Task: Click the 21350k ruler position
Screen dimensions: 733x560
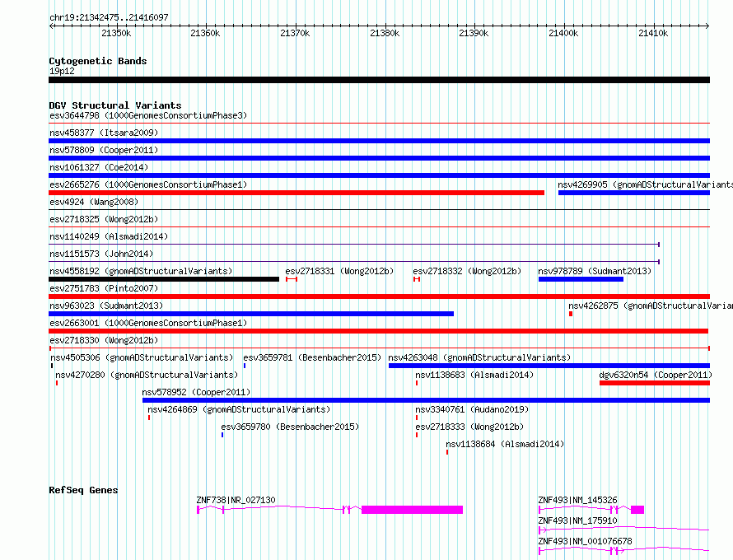Action: coord(116,33)
